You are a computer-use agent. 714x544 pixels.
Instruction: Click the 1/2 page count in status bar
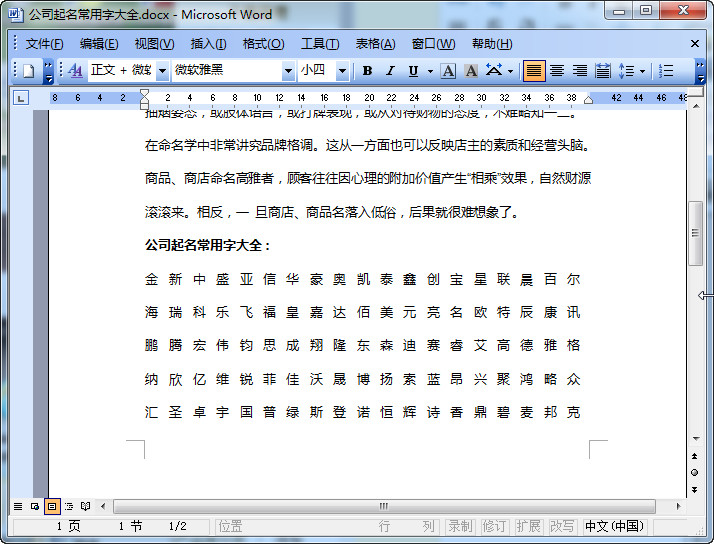point(178,527)
